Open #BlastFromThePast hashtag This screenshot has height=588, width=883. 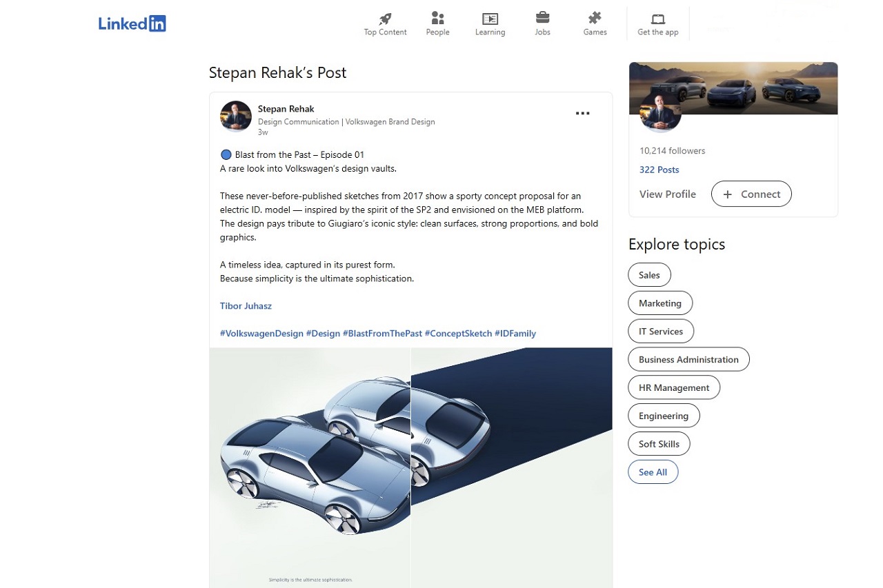[x=382, y=334]
